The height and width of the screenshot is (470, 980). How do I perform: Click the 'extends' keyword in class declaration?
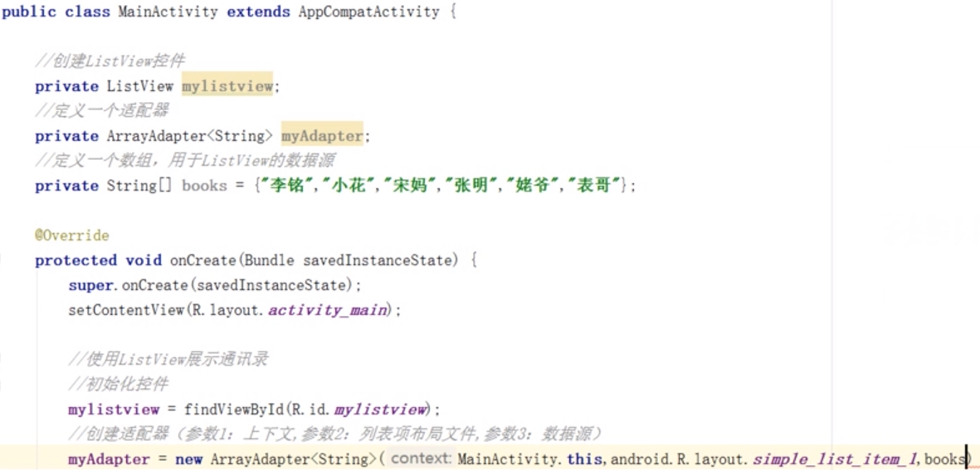258,12
